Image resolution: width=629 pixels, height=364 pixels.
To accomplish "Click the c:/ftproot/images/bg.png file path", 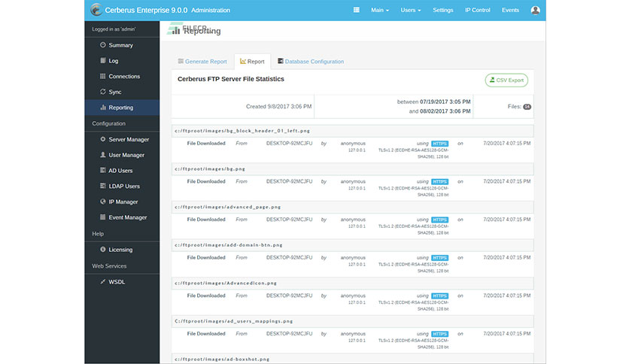I will point(210,168).
